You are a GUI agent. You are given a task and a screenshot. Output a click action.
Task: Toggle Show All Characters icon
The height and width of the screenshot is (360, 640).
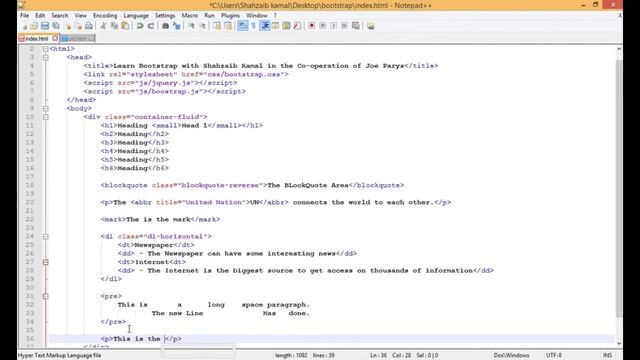[x=253, y=26]
